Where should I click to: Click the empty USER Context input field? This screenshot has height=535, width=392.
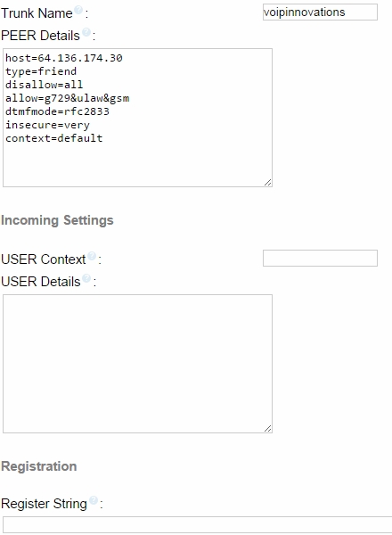(x=320, y=259)
